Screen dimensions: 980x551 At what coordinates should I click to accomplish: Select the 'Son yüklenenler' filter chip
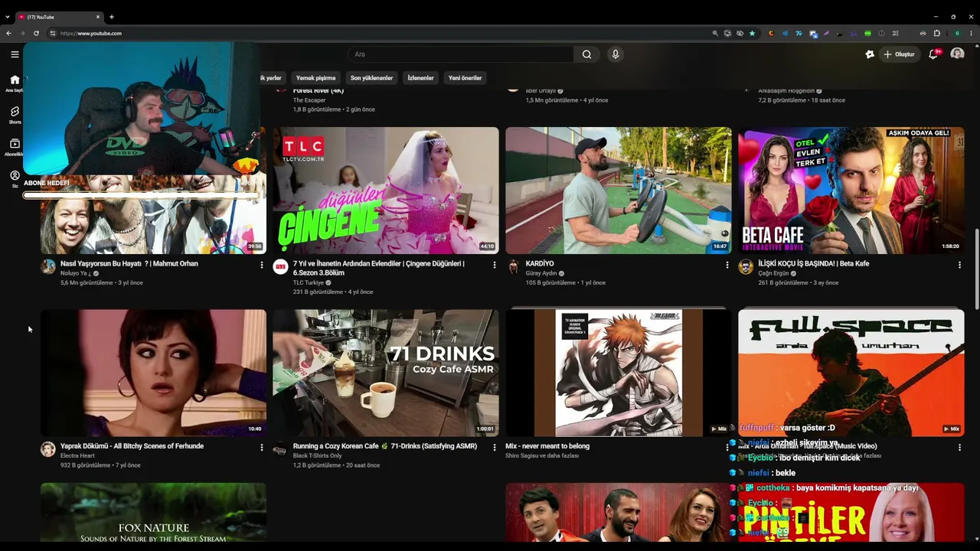click(x=371, y=78)
